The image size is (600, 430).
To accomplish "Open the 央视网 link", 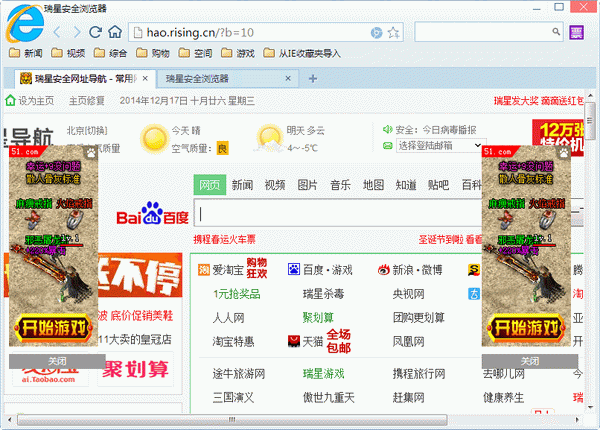I will (x=408, y=294).
